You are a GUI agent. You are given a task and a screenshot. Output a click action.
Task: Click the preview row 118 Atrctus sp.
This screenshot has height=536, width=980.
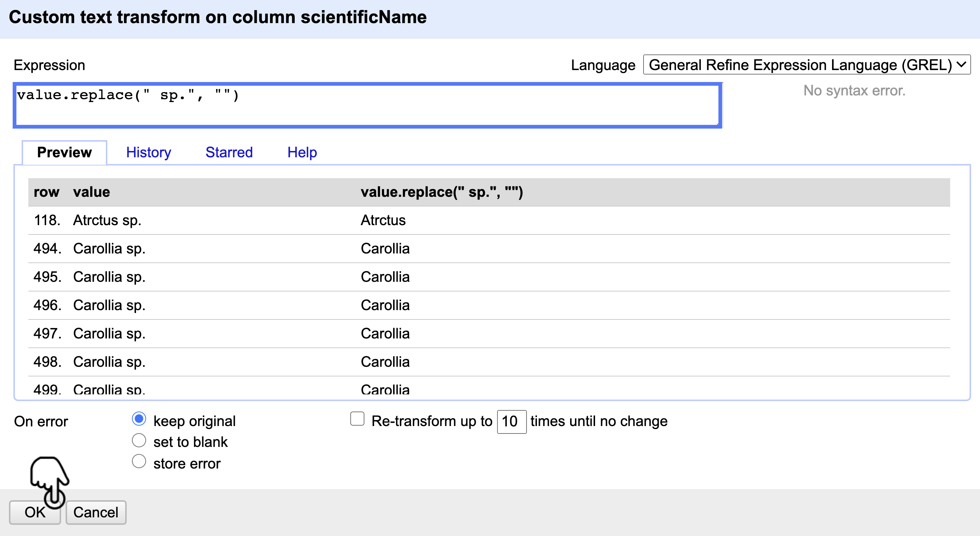point(107,220)
